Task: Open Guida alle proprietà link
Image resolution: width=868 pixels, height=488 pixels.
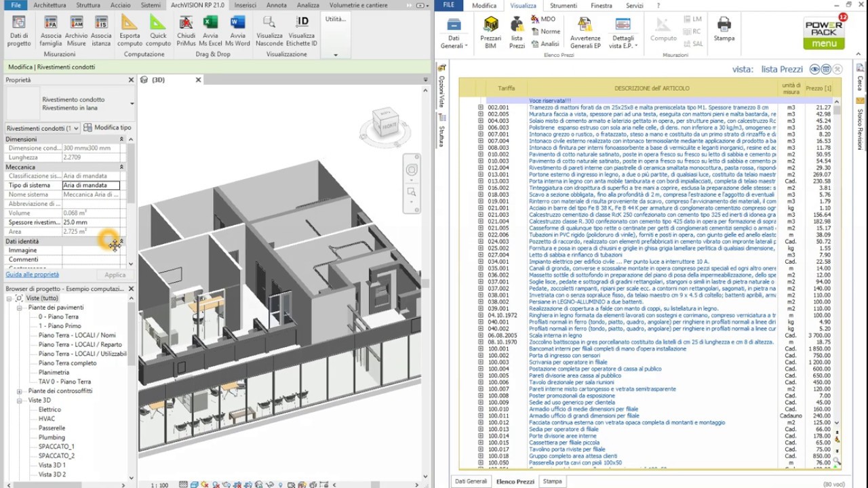Action: point(33,274)
